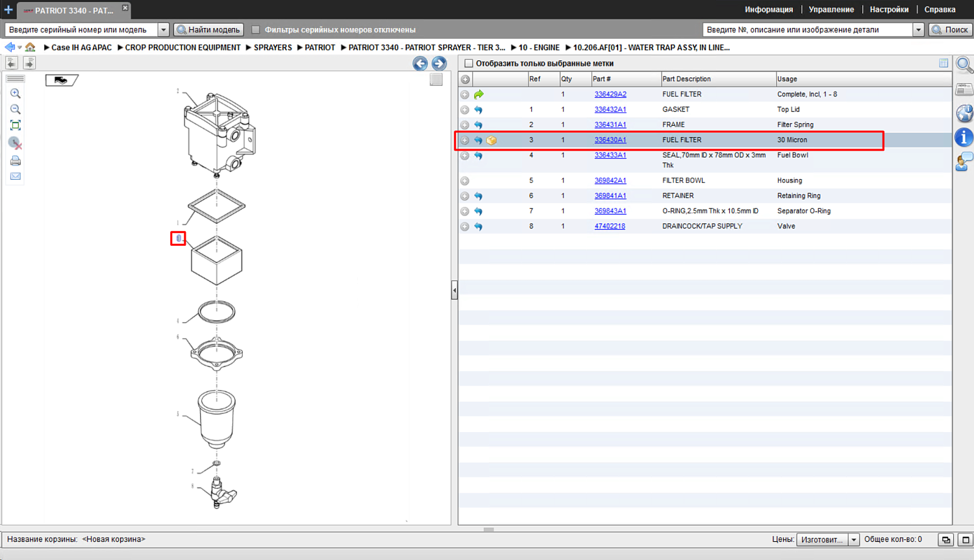Viewport: 974px width, 560px height.
Task: Open part number link 369842A1
Action: point(610,181)
